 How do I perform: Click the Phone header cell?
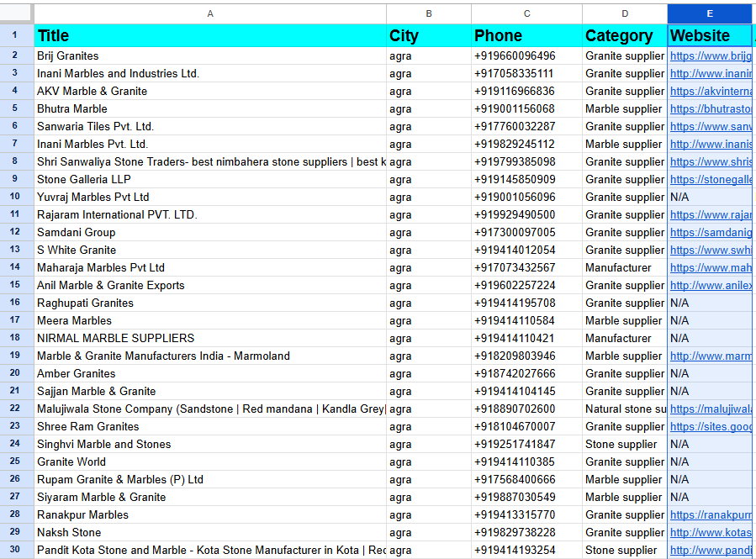(526, 35)
